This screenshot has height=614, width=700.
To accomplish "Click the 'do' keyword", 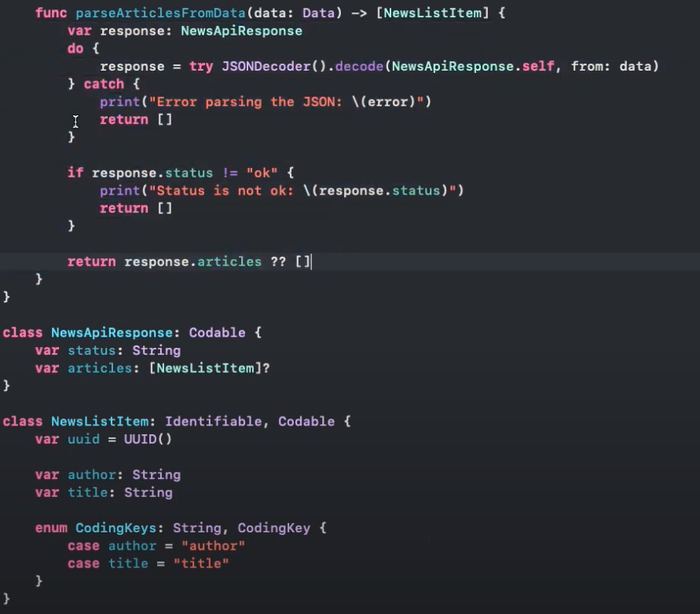I will point(75,48).
